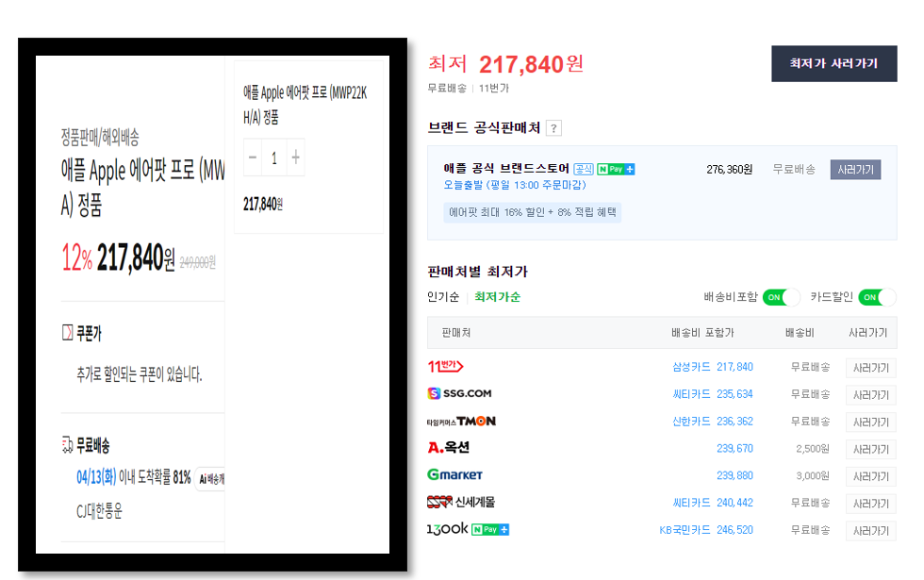
Task: Click the 276,360원 price text
Action: click(x=729, y=170)
